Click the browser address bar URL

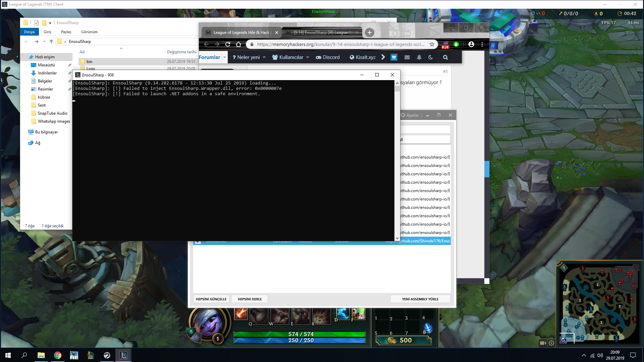tap(341, 44)
